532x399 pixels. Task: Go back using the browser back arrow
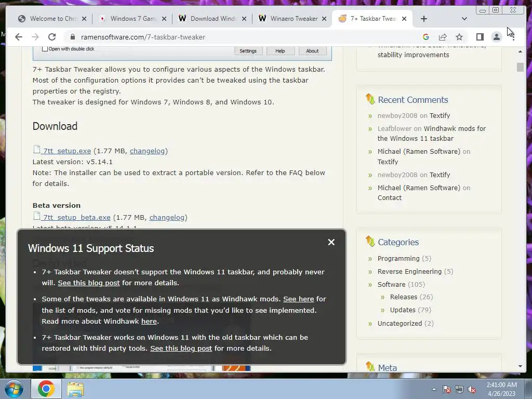click(x=19, y=37)
